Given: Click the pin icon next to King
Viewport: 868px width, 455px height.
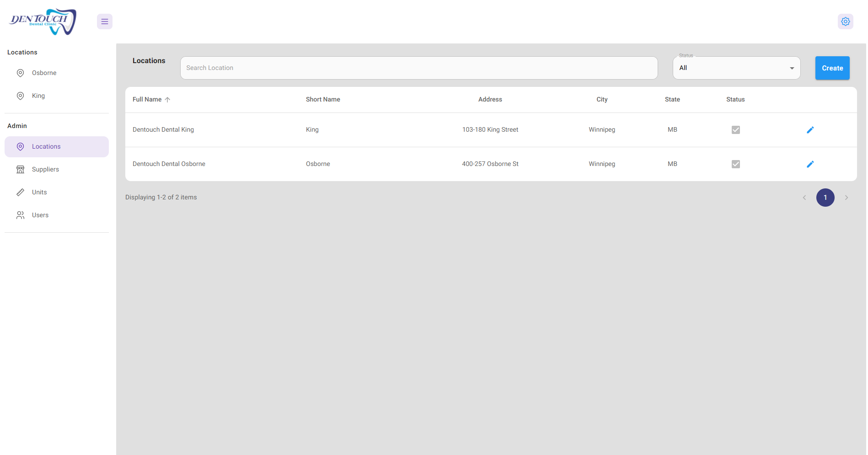Looking at the screenshot, I should (20, 96).
